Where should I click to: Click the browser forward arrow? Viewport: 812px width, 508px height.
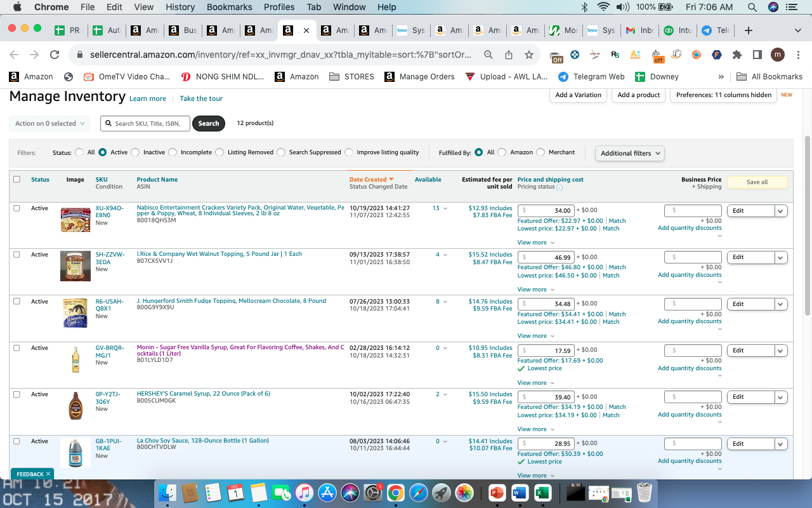pyautogui.click(x=34, y=55)
